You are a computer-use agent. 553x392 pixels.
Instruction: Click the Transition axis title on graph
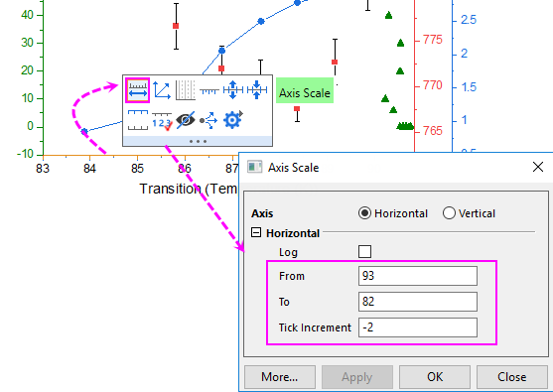click(x=189, y=190)
